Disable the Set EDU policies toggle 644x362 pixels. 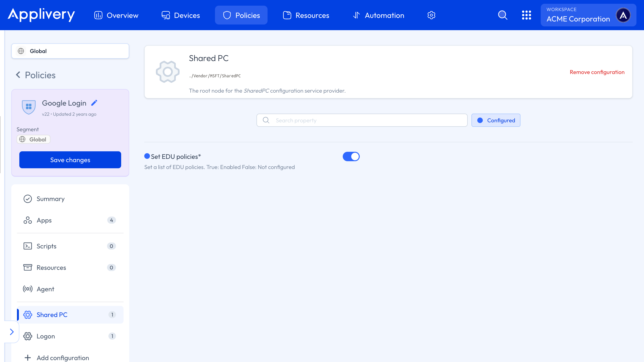[x=351, y=156]
